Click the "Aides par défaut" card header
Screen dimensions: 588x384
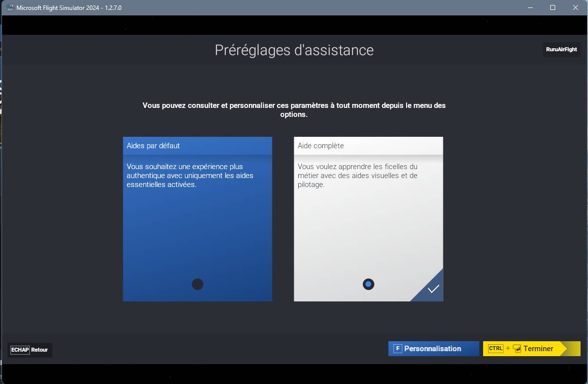pos(197,146)
